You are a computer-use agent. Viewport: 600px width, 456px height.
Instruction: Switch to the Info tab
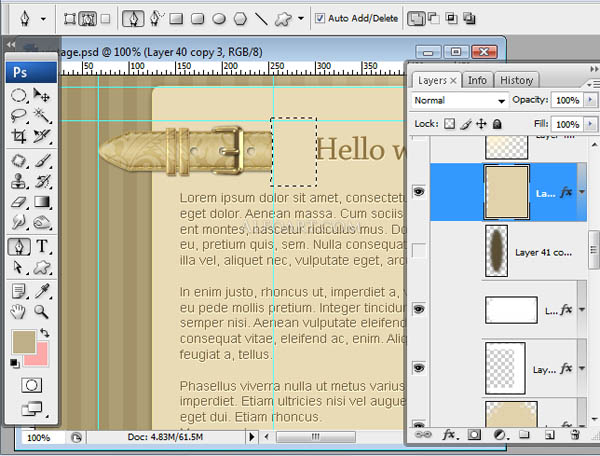pyautogui.click(x=477, y=80)
